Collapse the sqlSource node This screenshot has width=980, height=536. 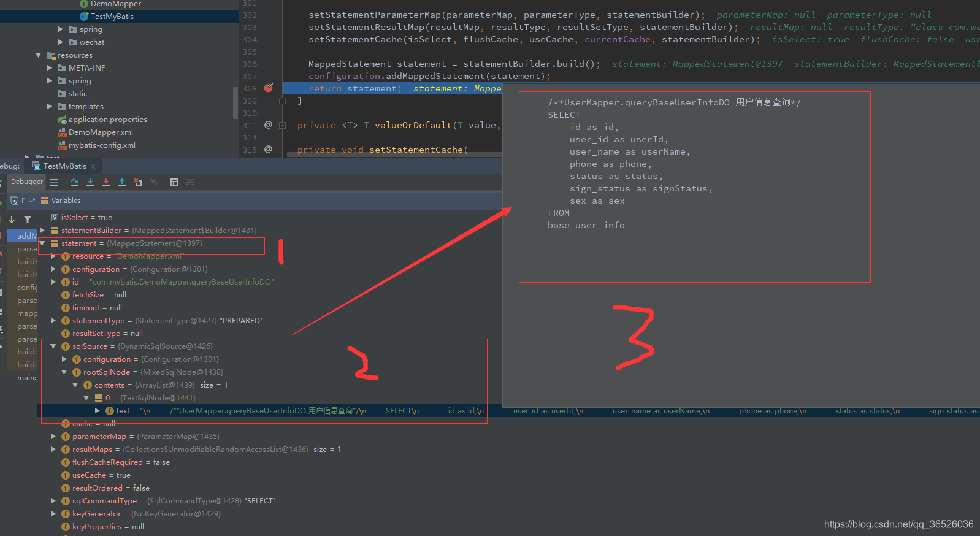[53, 346]
